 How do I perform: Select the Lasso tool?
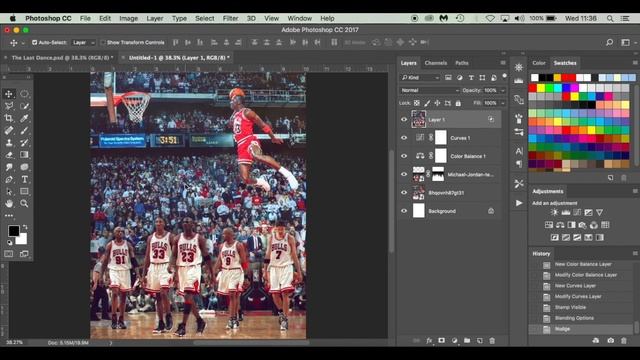tap(9, 106)
